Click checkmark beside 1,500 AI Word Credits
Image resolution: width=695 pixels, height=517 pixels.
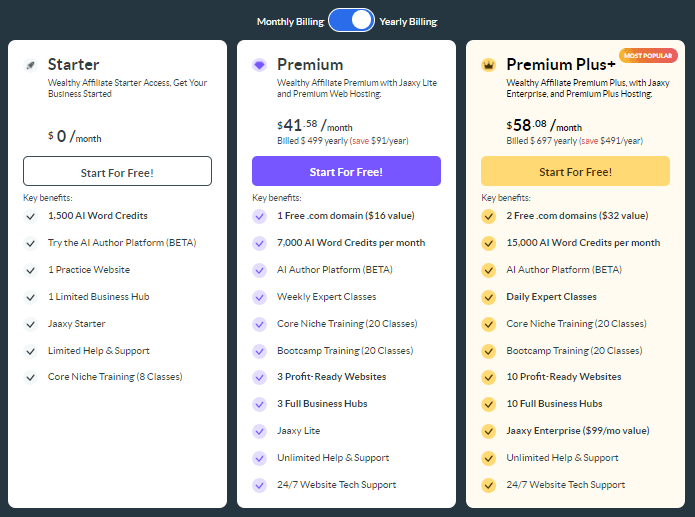click(x=30, y=216)
